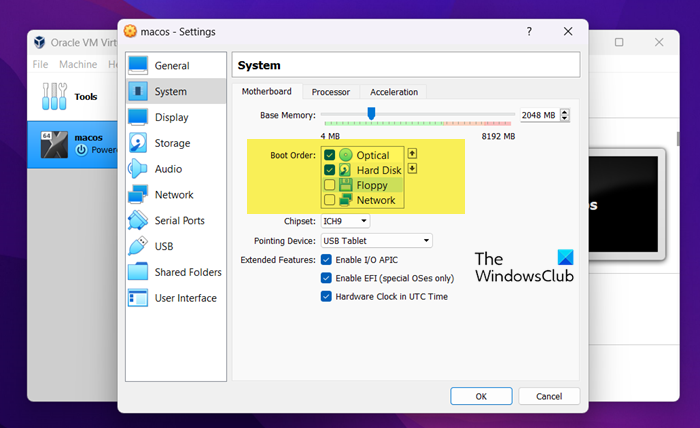The height and width of the screenshot is (428, 700).
Task: Open Shared Folders folder icon
Action: tap(138, 272)
